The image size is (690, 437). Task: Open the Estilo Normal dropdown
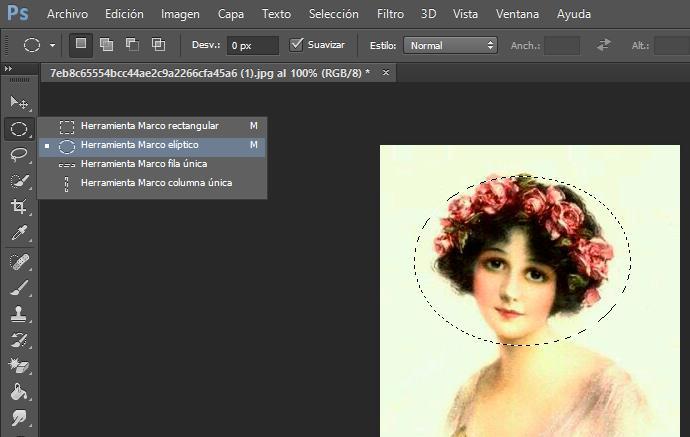click(450, 45)
